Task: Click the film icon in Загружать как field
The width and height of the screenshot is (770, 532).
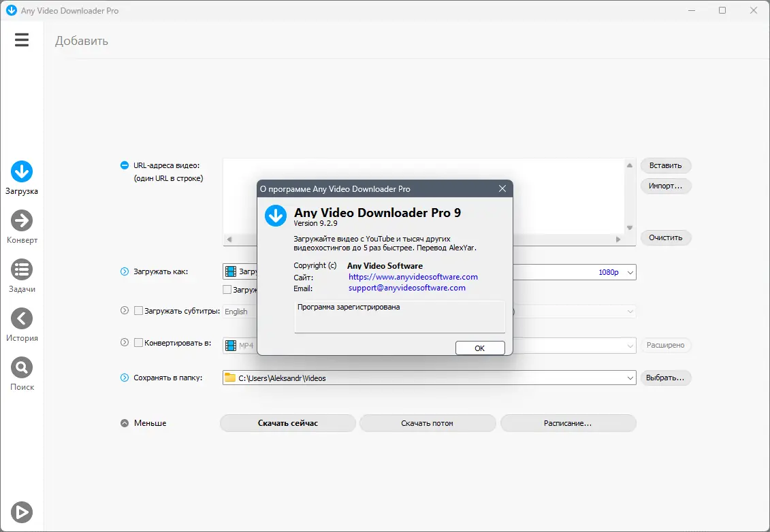Action: click(x=230, y=271)
